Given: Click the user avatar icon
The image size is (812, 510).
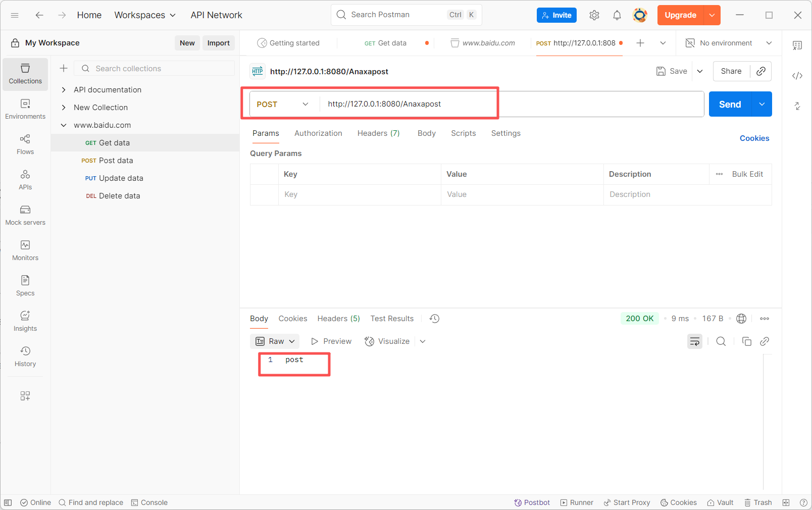Looking at the screenshot, I should pos(640,15).
